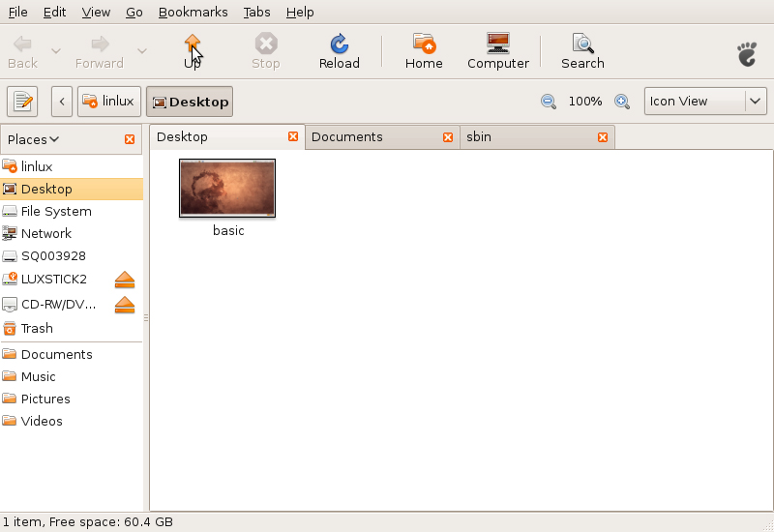The width and height of the screenshot is (774, 532).
Task: Open Forward history dropdown arrow
Action: pos(142,51)
